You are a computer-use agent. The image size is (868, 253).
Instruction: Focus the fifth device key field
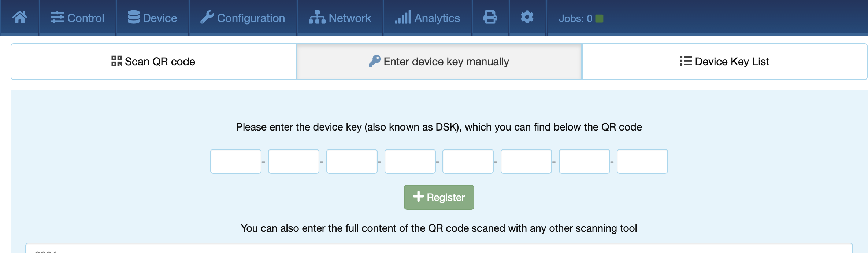(x=468, y=161)
